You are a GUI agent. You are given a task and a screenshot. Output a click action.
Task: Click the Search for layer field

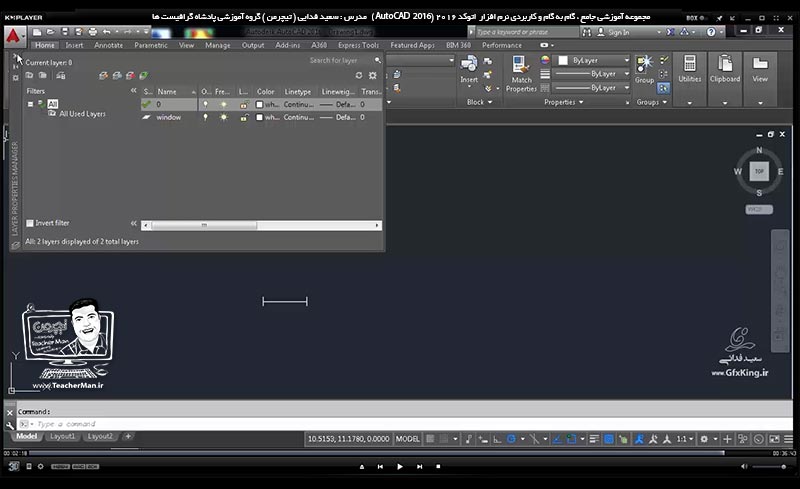tap(333, 60)
